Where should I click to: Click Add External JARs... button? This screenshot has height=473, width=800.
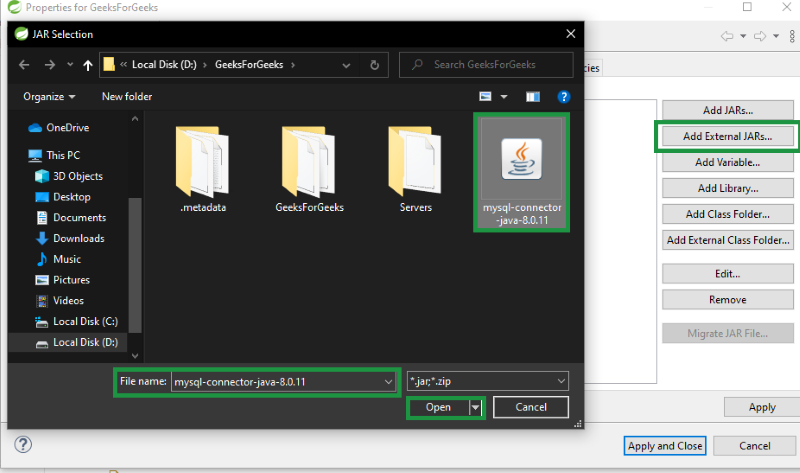728,136
